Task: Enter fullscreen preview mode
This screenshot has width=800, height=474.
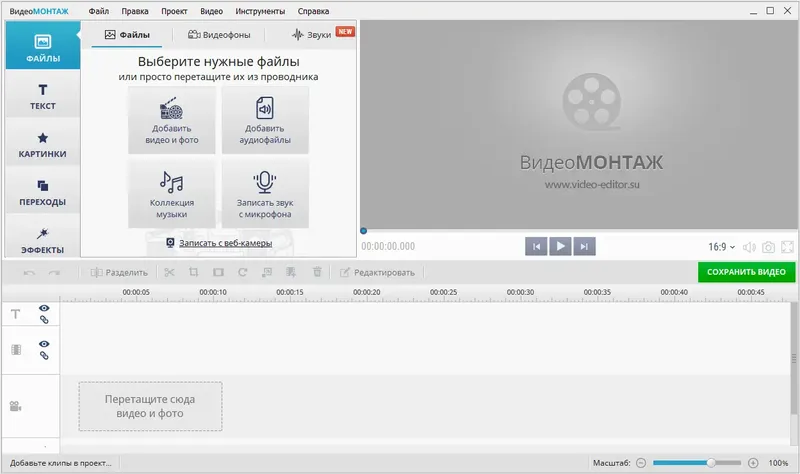Action: pyautogui.click(x=787, y=247)
